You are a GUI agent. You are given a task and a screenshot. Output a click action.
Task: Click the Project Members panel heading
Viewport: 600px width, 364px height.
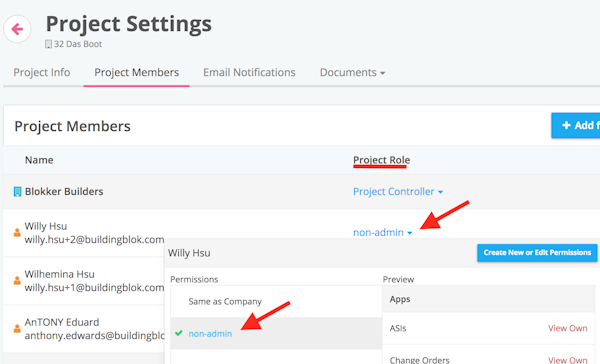72,126
